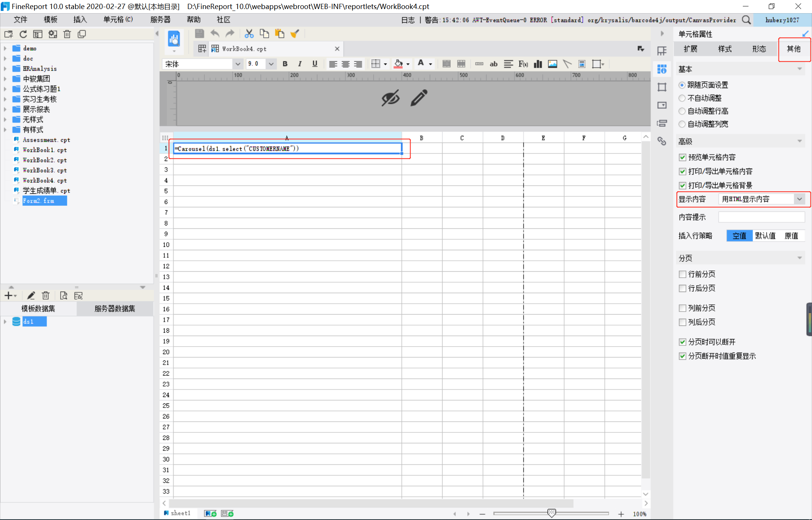Screen dimensions: 812x520
Task: Click the Insert Formula Fx icon
Action: point(523,64)
